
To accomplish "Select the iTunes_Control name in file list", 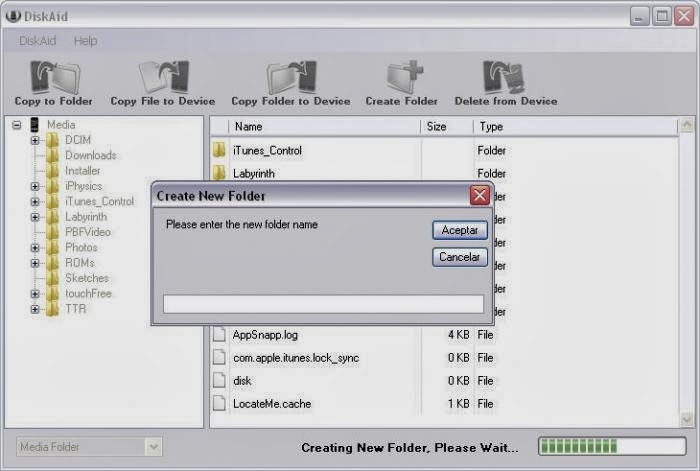I will (x=267, y=150).
